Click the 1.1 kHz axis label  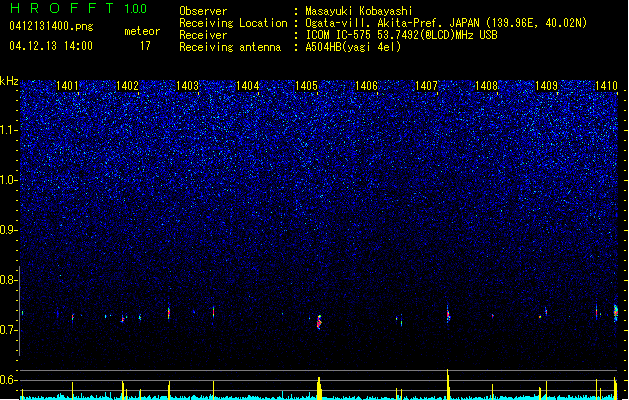(9, 130)
